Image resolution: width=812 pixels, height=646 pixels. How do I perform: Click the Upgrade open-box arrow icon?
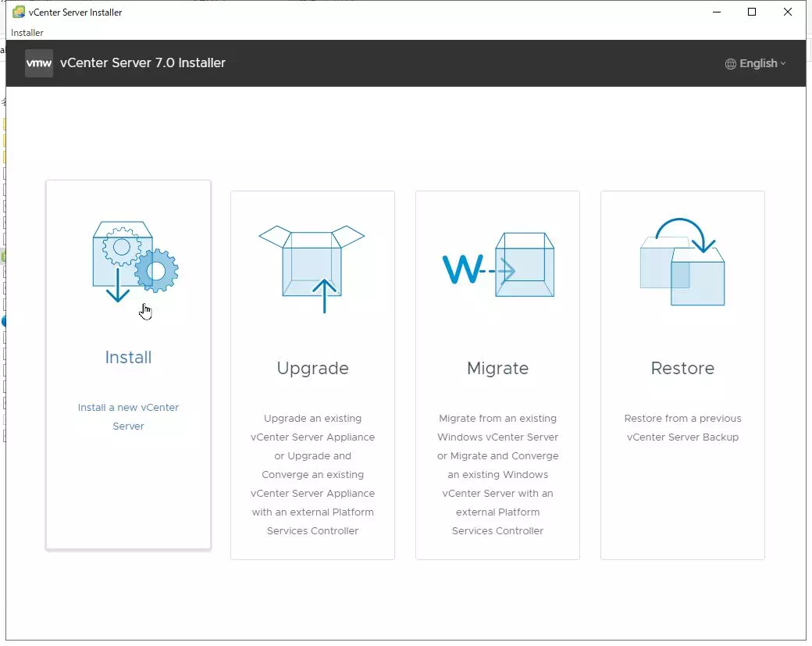click(312, 269)
